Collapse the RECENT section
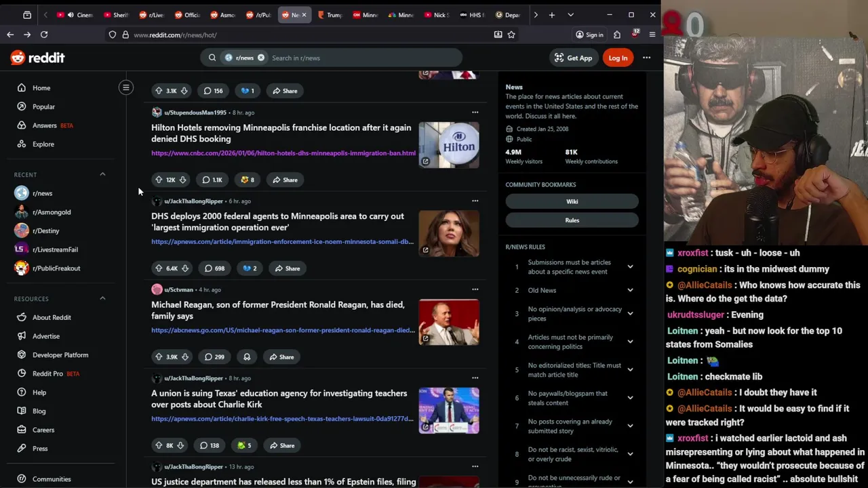The image size is (868, 488). coord(102,174)
